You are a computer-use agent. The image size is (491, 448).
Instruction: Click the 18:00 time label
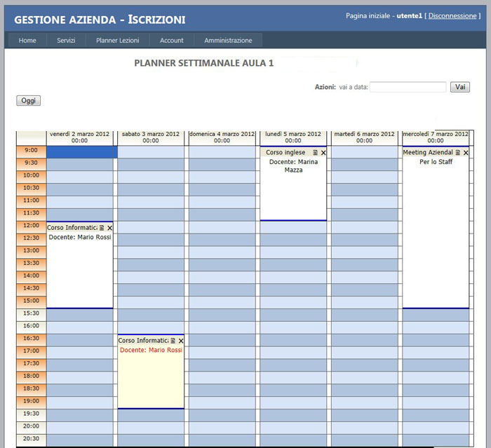31,376
